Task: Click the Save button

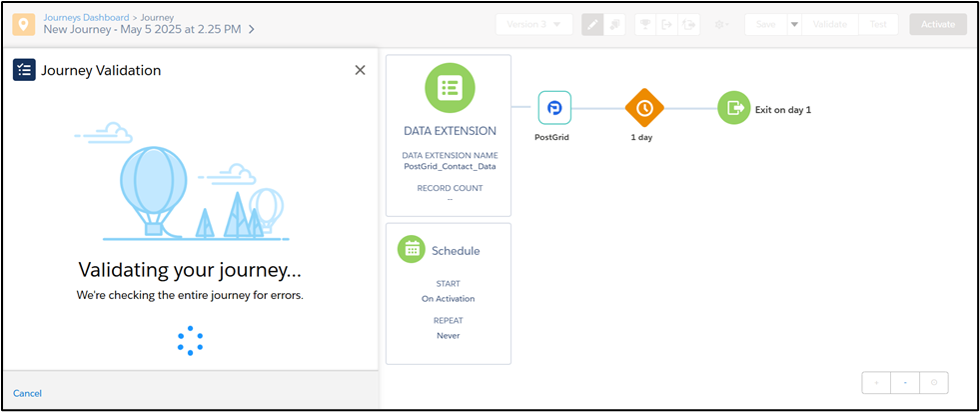Action: (x=765, y=24)
